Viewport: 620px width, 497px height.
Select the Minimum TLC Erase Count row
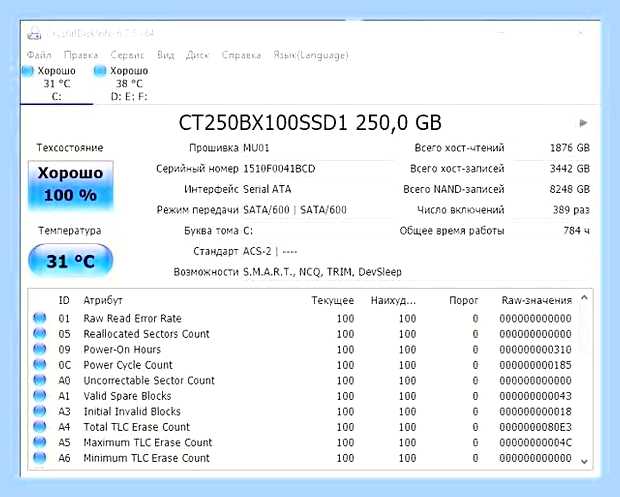pos(303,458)
